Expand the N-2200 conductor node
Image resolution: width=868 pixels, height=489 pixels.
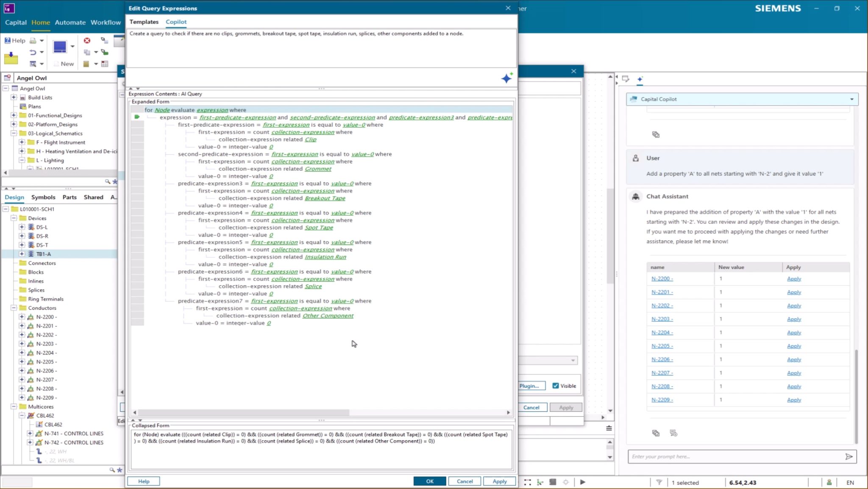pyautogui.click(x=22, y=317)
